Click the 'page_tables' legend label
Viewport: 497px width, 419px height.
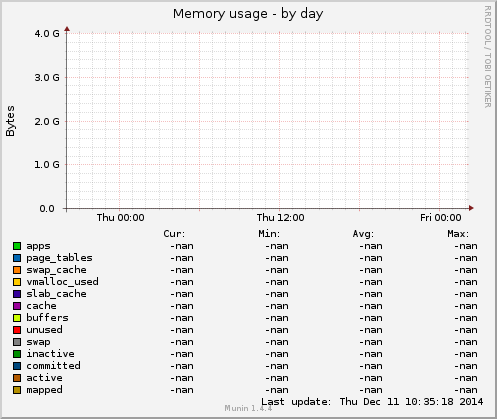pos(59,258)
